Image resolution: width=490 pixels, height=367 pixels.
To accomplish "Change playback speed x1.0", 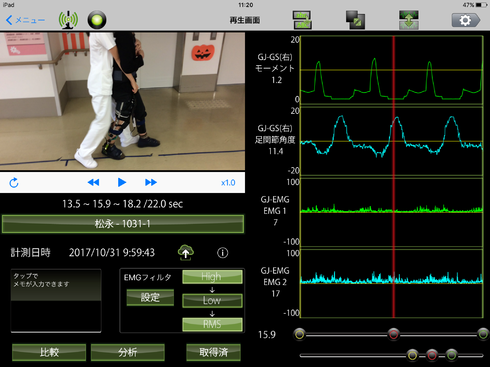I will pos(228,183).
